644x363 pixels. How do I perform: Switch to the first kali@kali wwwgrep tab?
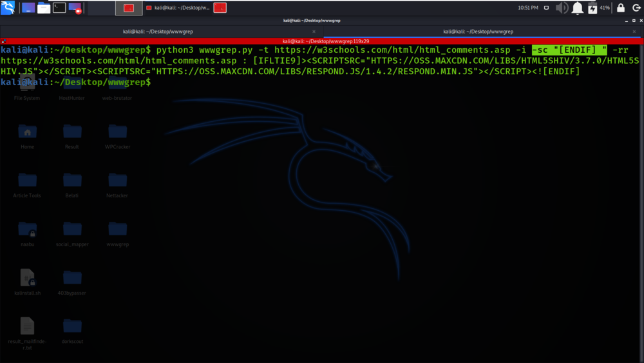(158, 32)
